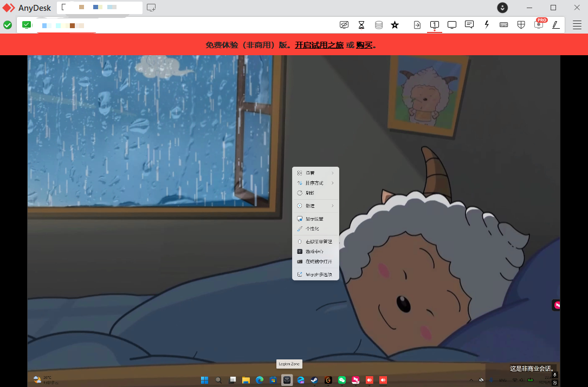588x387 pixels.
Task: Add session to favorites with star icon
Action: coord(395,25)
